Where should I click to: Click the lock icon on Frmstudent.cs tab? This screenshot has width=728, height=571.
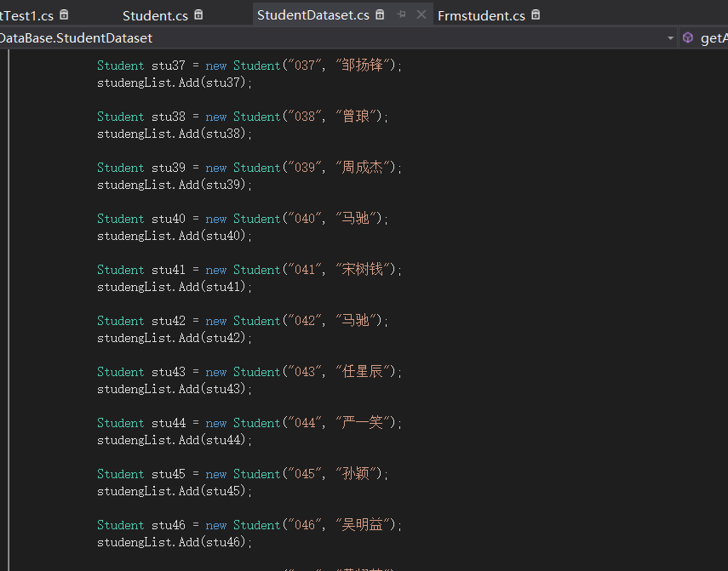tap(536, 14)
